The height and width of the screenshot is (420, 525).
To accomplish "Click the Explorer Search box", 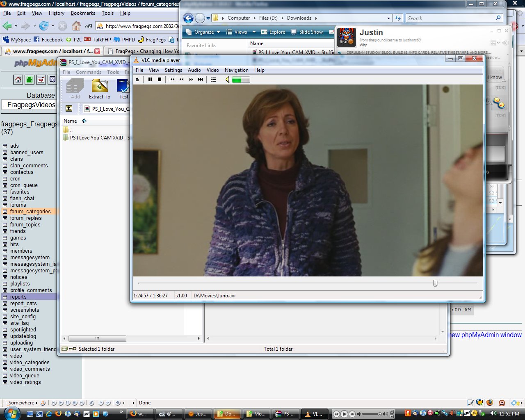I will (x=454, y=18).
